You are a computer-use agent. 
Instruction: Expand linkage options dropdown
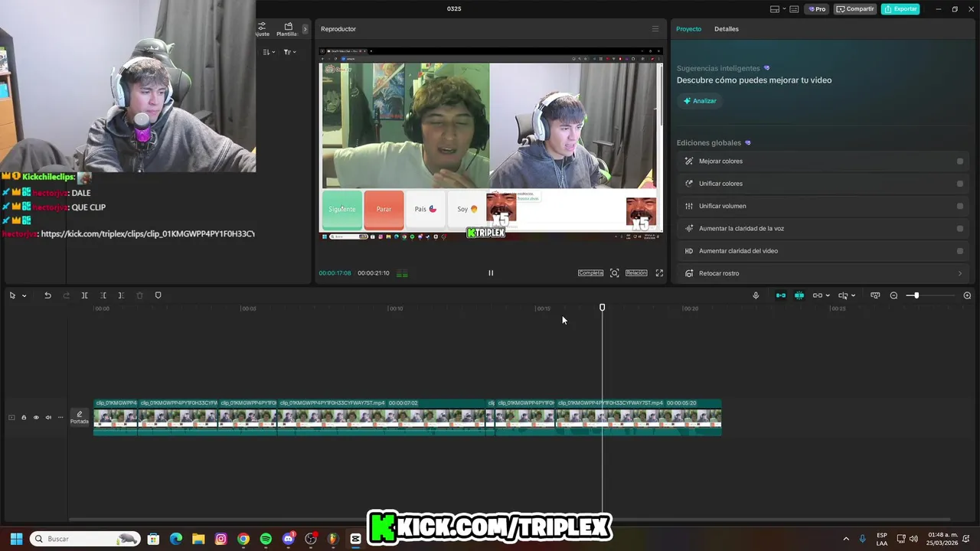(x=828, y=295)
